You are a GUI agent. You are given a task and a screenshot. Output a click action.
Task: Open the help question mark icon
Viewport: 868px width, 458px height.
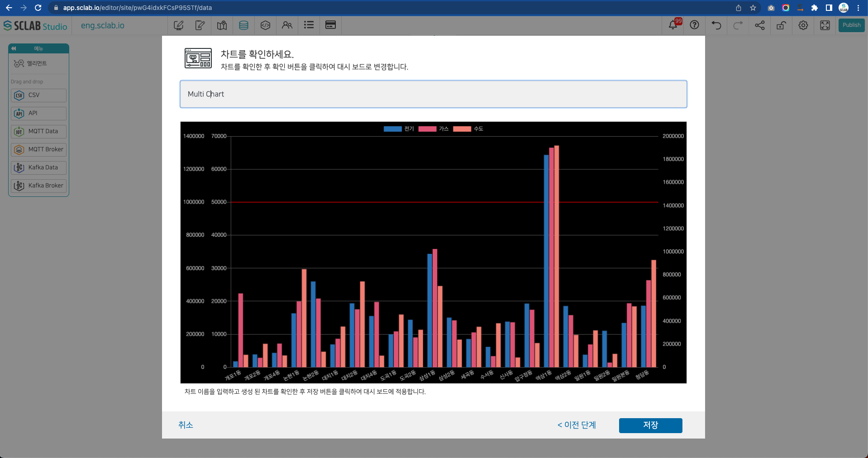[x=694, y=25]
